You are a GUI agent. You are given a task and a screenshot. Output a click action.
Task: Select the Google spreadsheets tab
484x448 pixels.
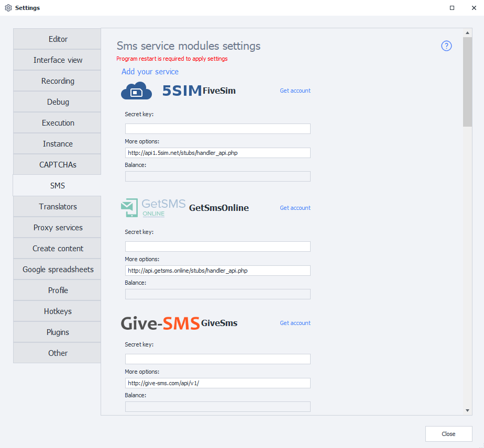pos(58,270)
